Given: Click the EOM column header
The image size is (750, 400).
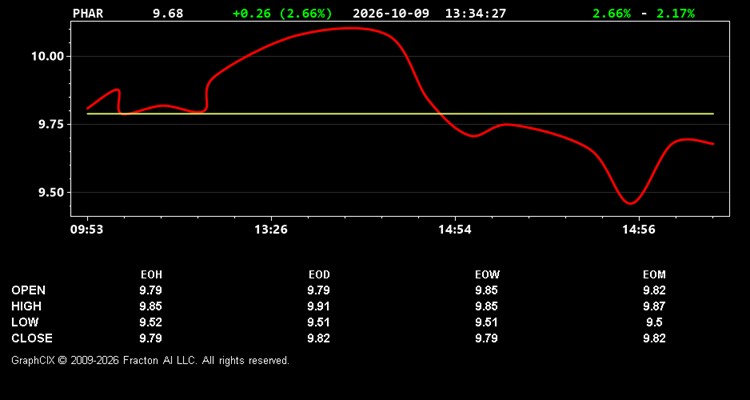Looking at the screenshot, I should tap(654, 275).
